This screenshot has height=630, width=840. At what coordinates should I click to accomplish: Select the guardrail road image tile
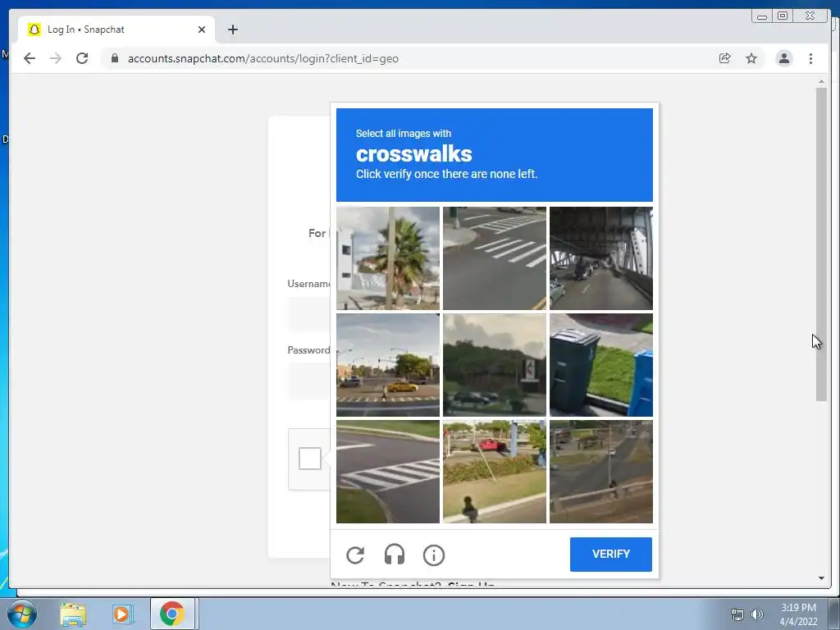[x=601, y=472]
